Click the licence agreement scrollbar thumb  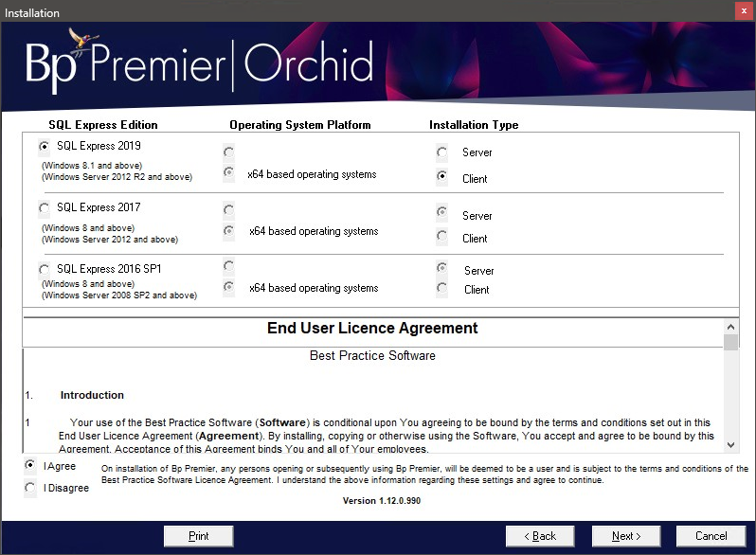[x=731, y=342]
